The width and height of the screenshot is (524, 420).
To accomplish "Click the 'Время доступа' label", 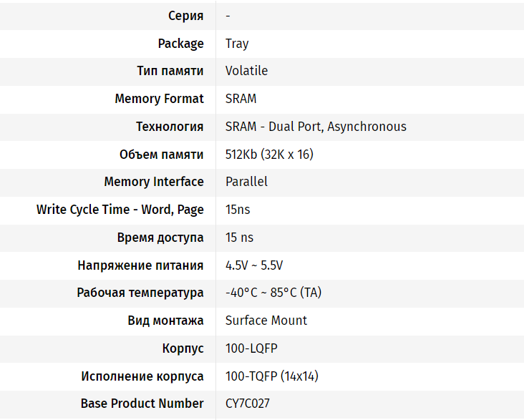I will pos(160,238).
